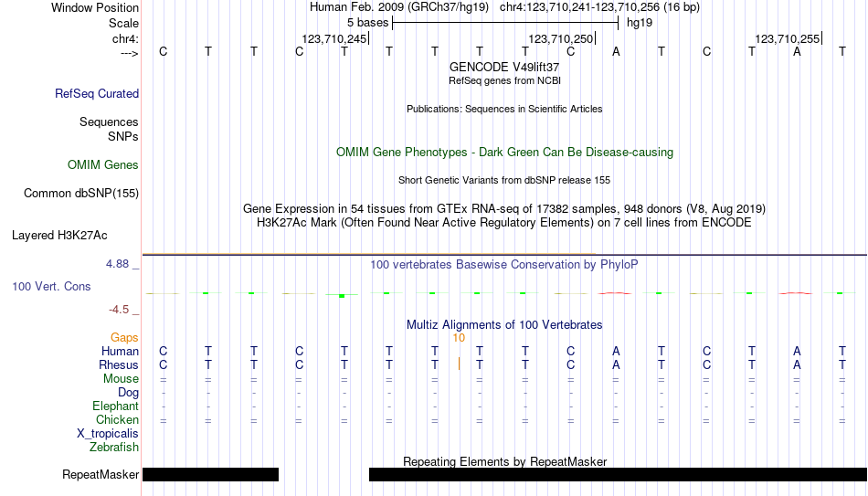Image resolution: width=868 pixels, height=496 pixels.
Task: Click the 123,710,250 ruler position
Action: coord(561,38)
